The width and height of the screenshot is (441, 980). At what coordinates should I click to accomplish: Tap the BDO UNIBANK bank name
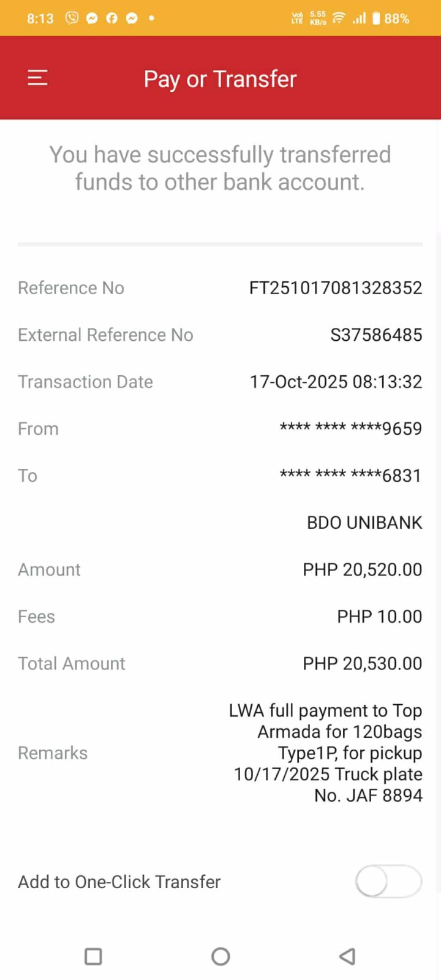click(364, 523)
